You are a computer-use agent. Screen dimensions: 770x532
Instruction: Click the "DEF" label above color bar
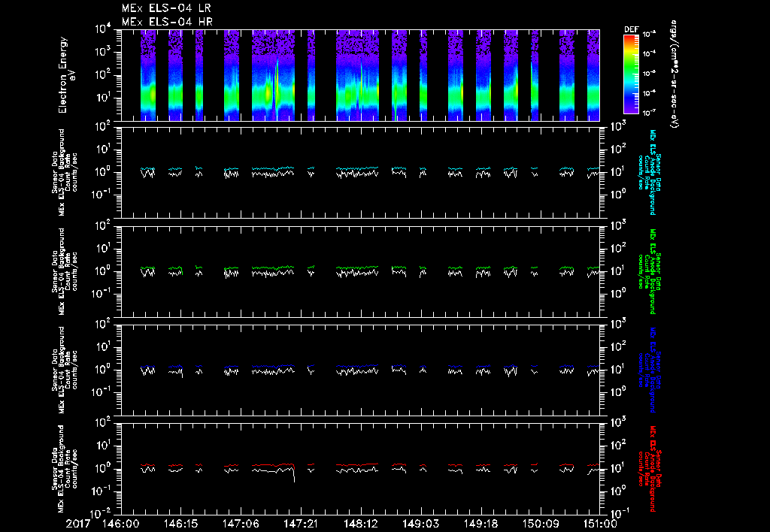pyautogui.click(x=631, y=29)
